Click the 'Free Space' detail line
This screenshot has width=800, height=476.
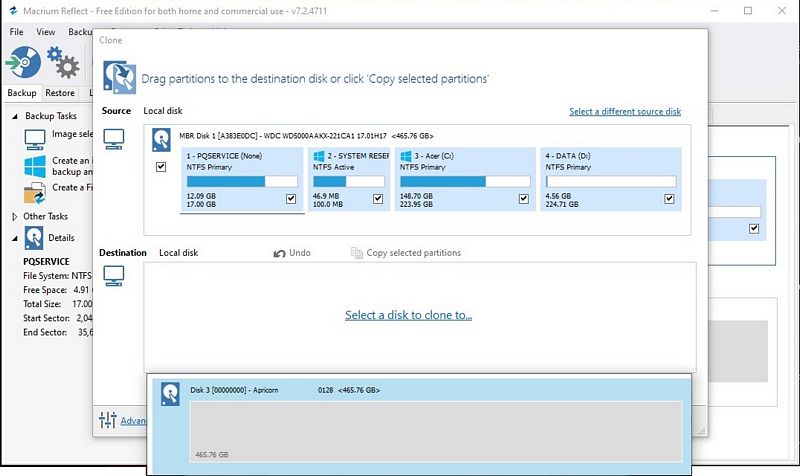(57, 290)
